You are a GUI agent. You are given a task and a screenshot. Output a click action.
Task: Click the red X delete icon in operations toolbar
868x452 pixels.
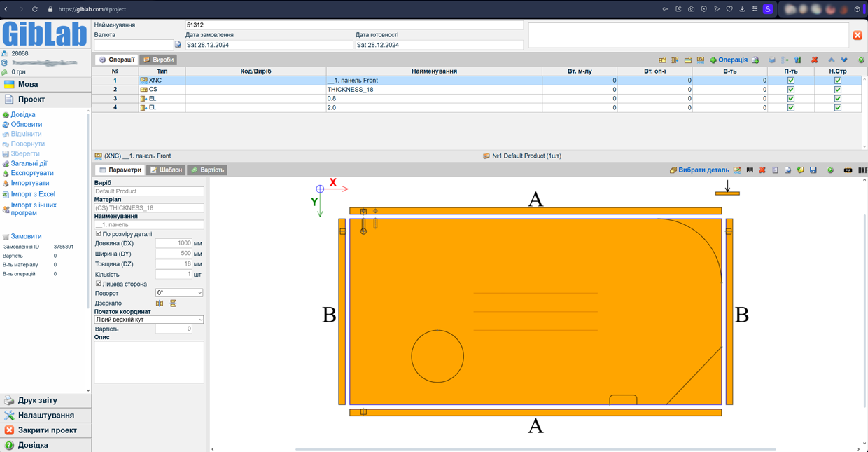814,60
